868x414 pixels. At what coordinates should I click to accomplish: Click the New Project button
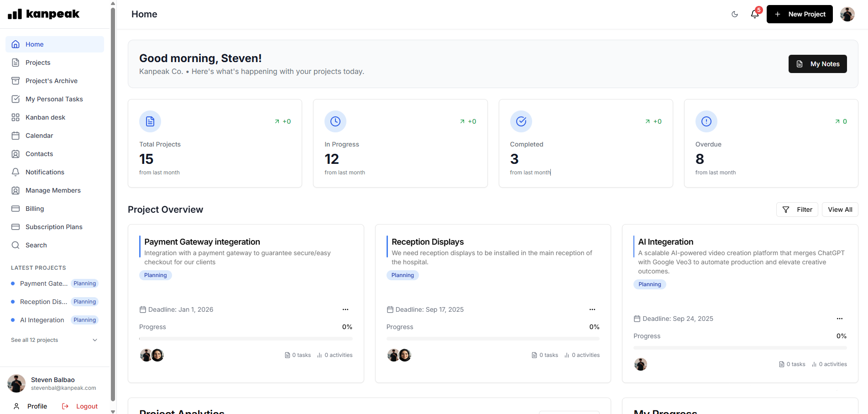click(800, 14)
